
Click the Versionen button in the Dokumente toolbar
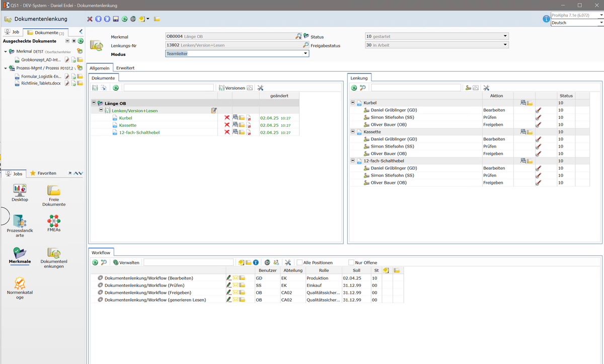(232, 88)
